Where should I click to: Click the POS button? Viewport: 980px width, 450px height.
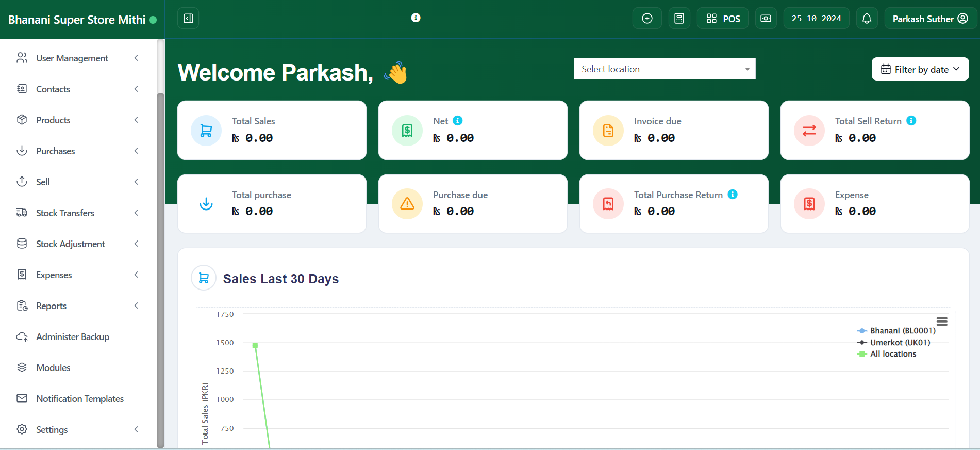pyautogui.click(x=723, y=19)
